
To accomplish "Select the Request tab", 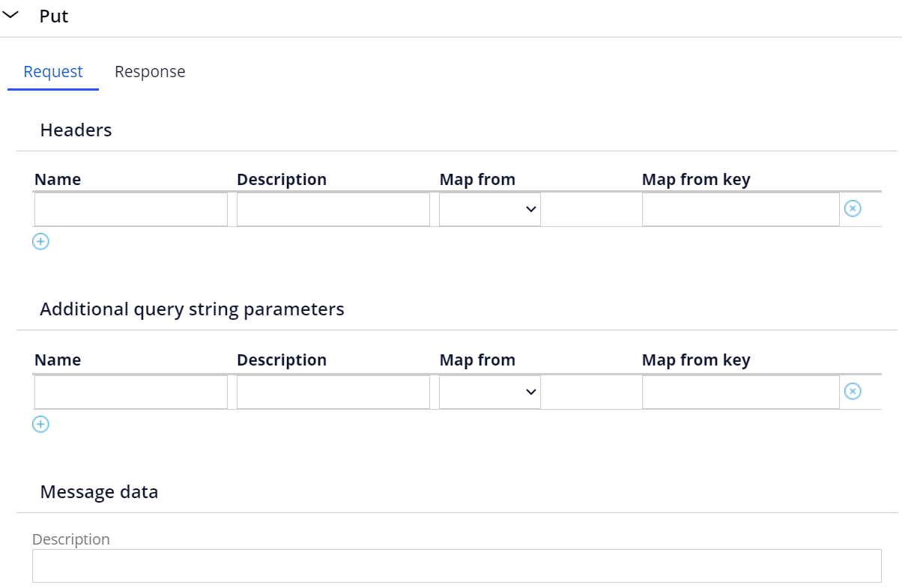I will click(x=52, y=71).
